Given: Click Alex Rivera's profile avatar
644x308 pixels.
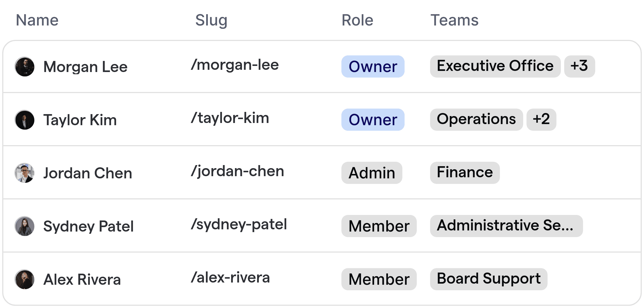Looking at the screenshot, I should click(25, 279).
